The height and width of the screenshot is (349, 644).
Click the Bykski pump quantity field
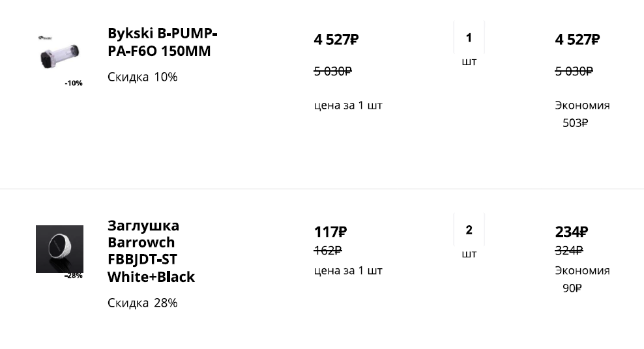(x=469, y=38)
